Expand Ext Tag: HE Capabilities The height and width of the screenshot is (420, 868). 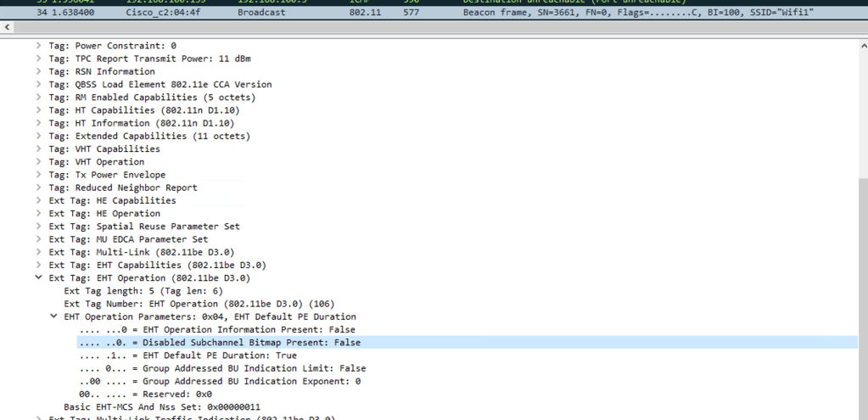click(39, 201)
